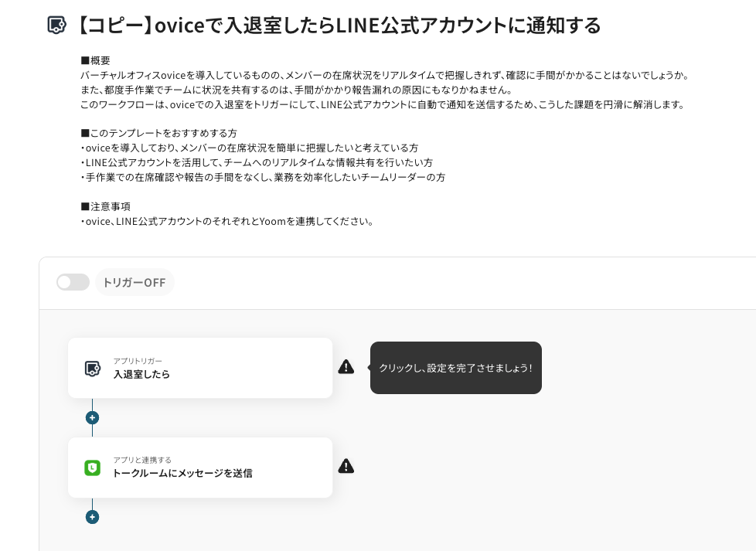756x551 pixels.
Task: Select the ovice icon on the 入退室したら trigger card
Action: tap(93, 368)
